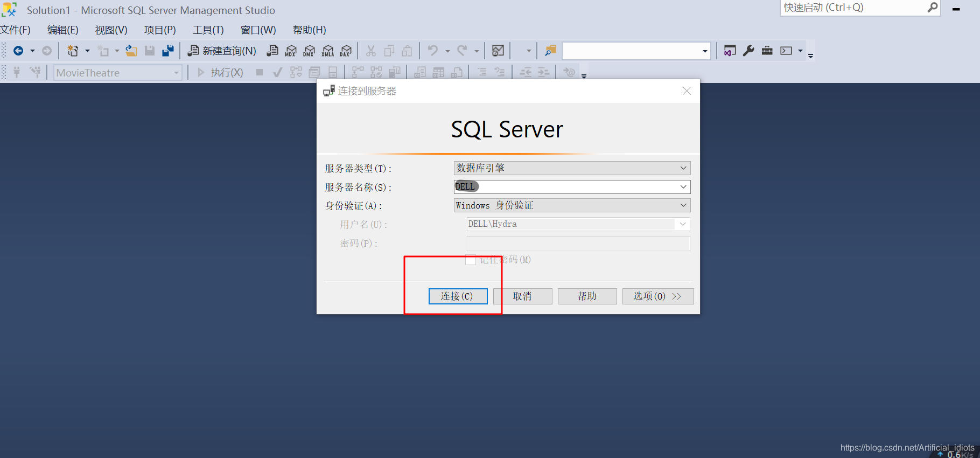Click the Comment out lines icon
This screenshot has width=980, height=458.
(482, 72)
